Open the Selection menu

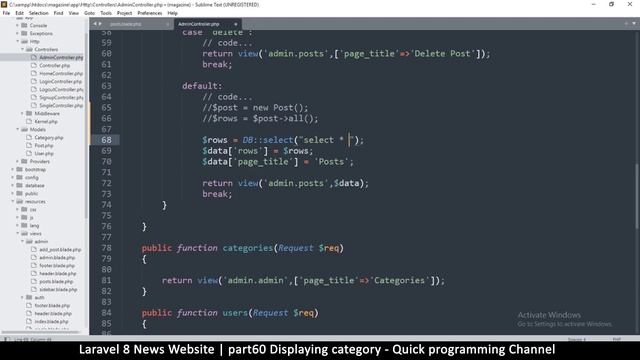[39, 13]
